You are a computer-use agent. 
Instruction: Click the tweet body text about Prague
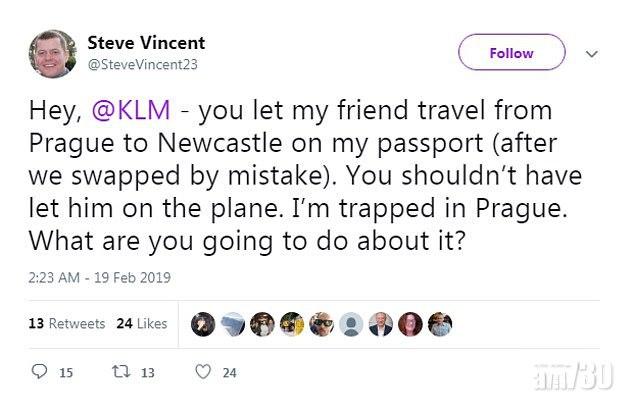(x=300, y=177)
